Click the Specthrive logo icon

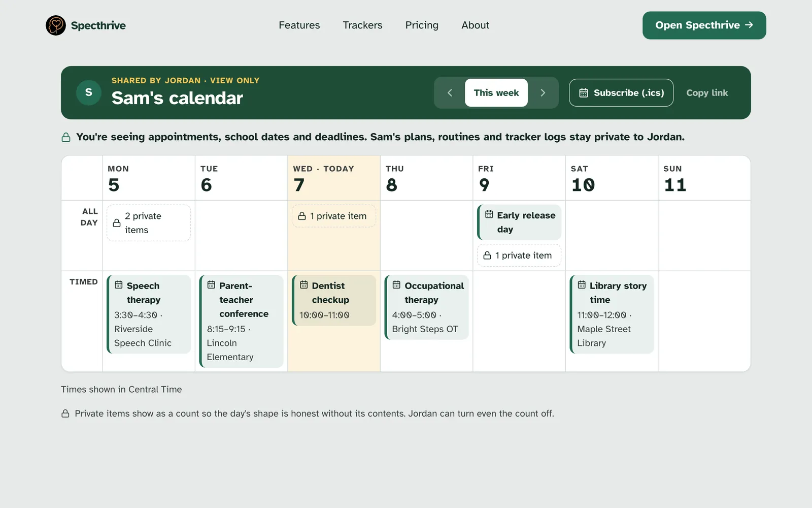56,25
